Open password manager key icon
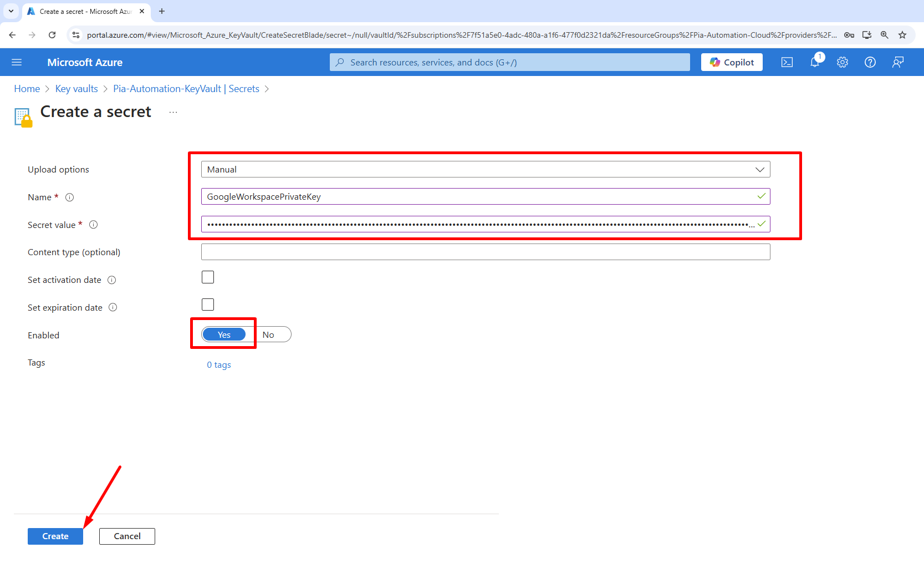 (x=849, y=35)
